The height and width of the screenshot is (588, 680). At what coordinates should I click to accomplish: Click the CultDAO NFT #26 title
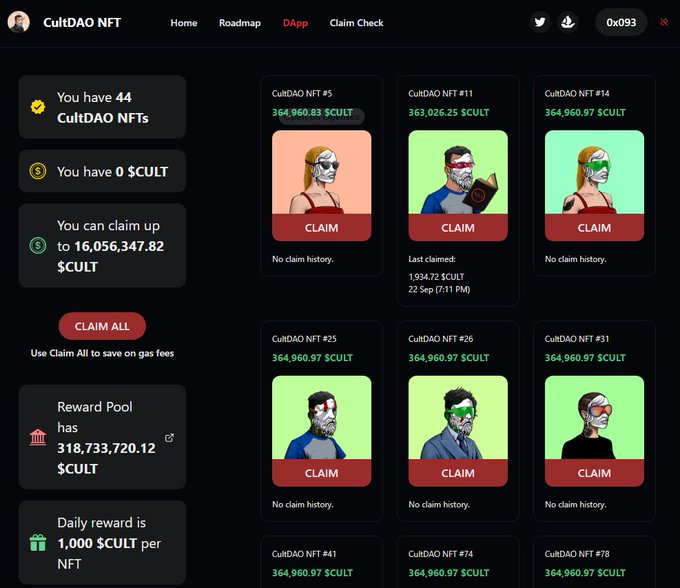[441, 339]
